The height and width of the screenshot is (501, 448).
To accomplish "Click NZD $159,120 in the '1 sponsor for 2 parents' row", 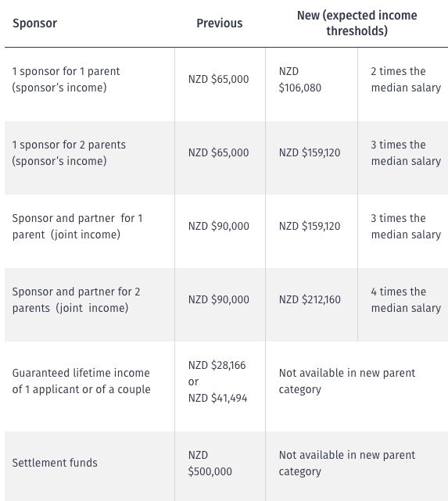I will click(310, 152).
